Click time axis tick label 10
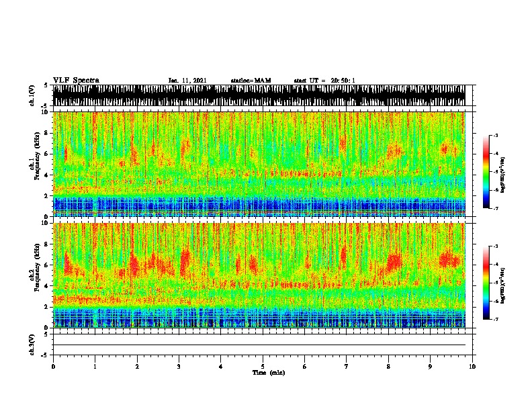This screenshot has height=411, width=532. [x=472, y=367]
